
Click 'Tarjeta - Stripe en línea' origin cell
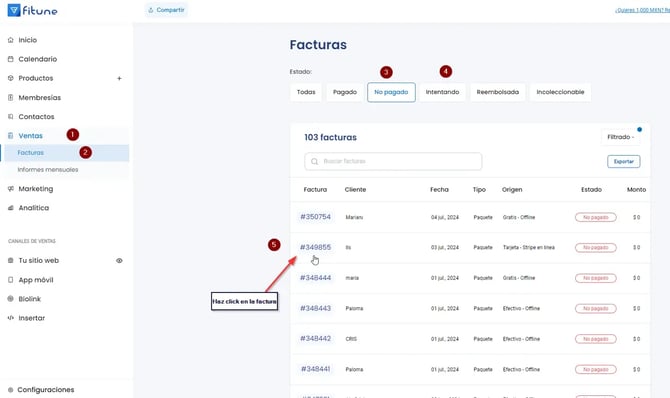tap(529, 248)
